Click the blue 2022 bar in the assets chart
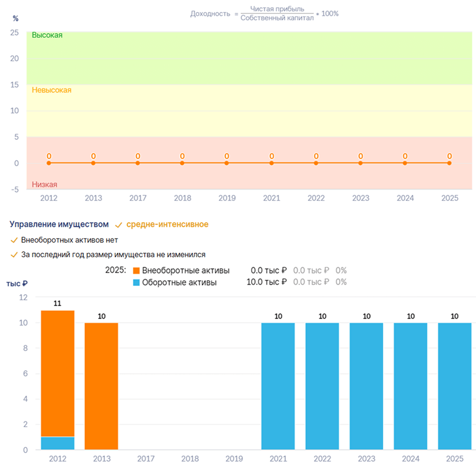476x466 pixels. click(322, 386)
